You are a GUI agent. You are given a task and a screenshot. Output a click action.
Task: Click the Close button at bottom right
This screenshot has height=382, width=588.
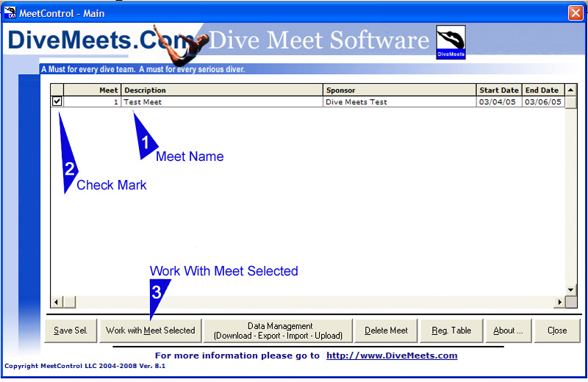557,331
